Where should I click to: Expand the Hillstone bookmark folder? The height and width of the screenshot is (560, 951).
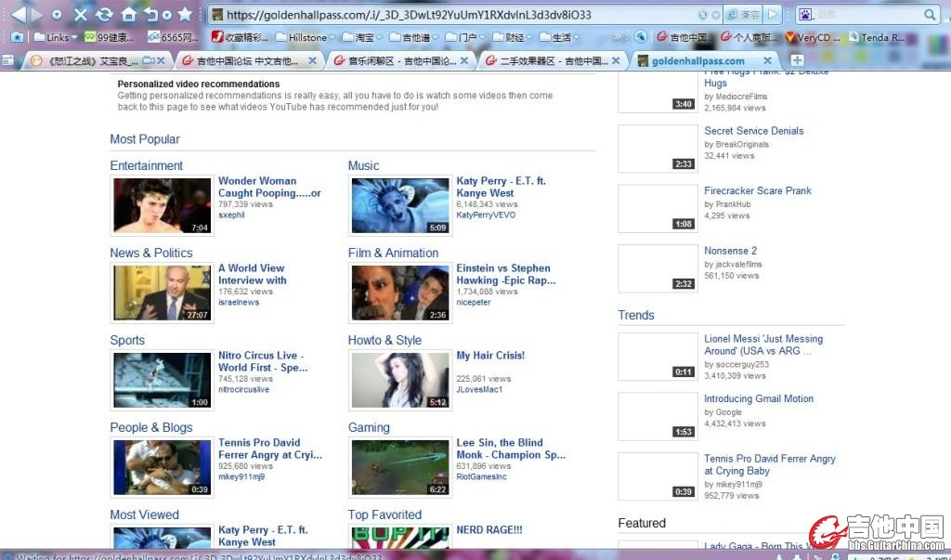pos(306,38)
